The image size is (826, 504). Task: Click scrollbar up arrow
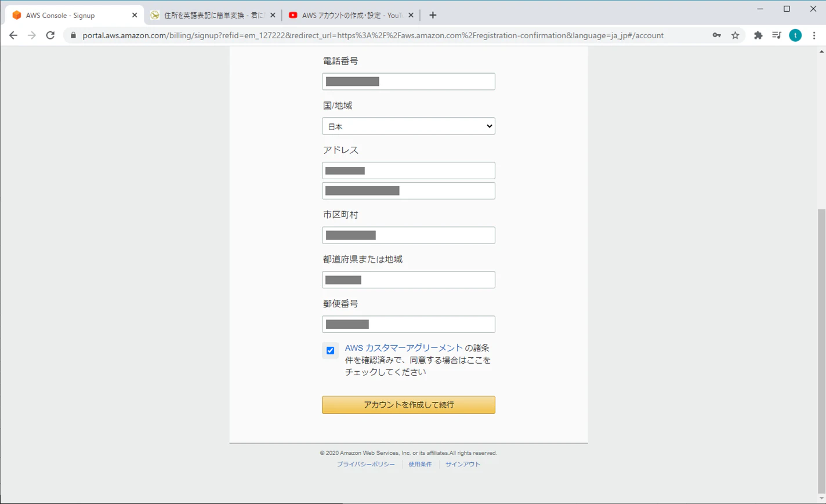click(821, 52)
